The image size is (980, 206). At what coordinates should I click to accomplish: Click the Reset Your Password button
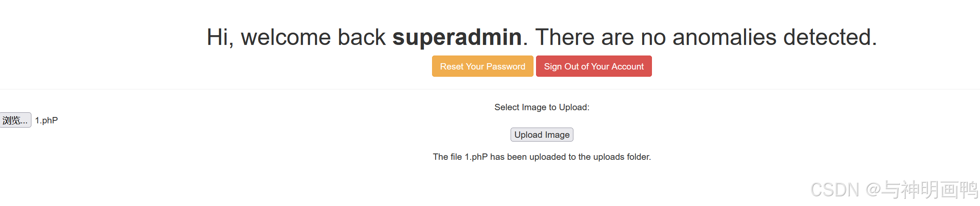click(483, 66)
